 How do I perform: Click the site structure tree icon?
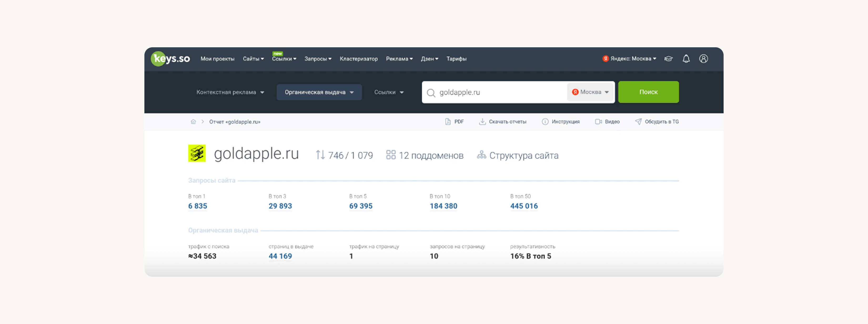482,155
